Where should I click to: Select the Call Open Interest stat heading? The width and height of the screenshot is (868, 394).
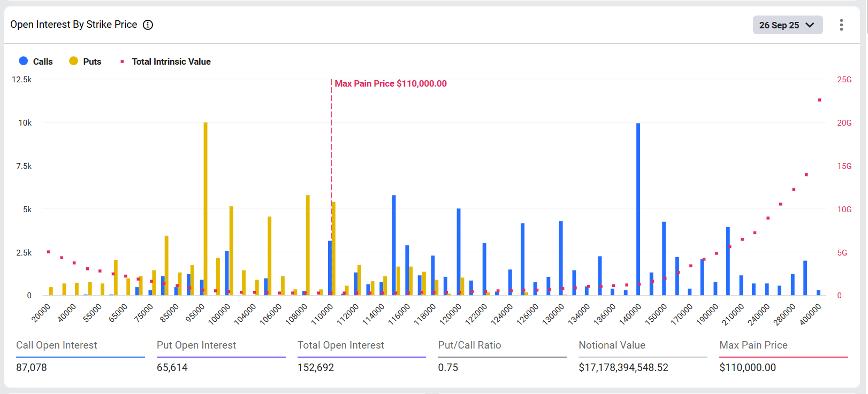click(57, 345)
